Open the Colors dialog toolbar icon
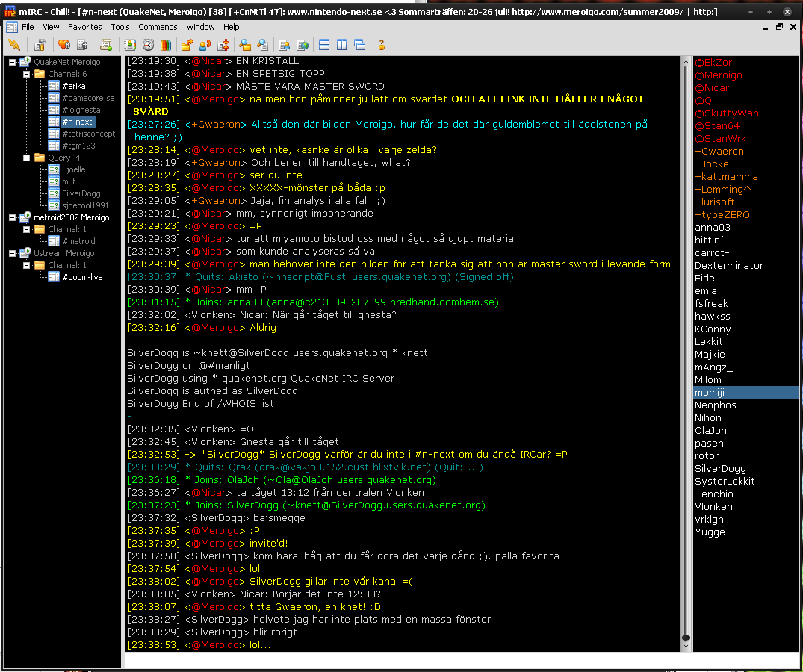Screen dimensions: 803x672 [166, 45]
